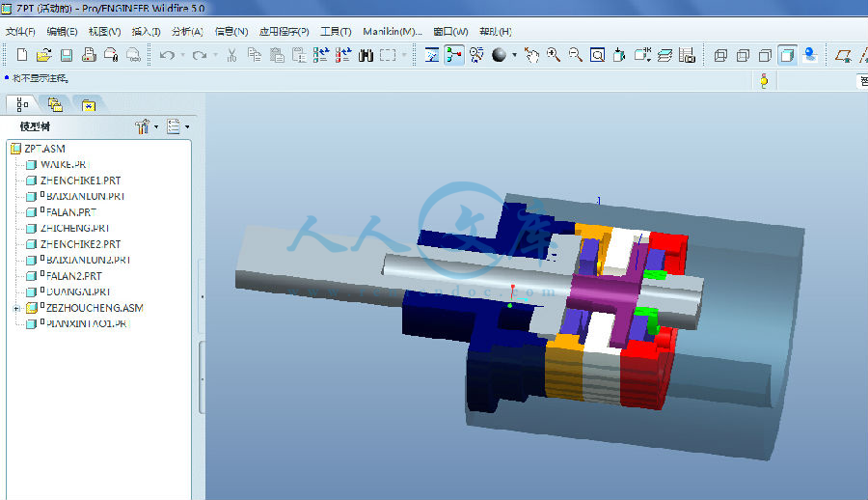Toggle datum planes display
This screenshot has height=500, width=868.
[843, 55]
